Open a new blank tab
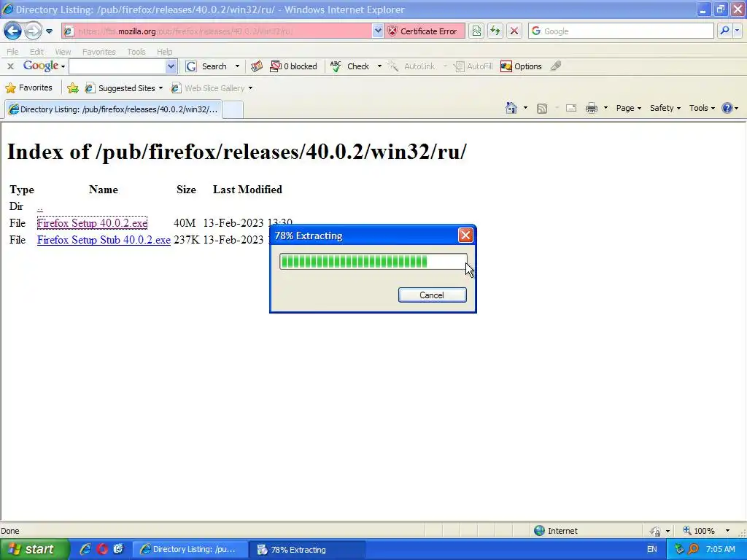 [233, 109]
